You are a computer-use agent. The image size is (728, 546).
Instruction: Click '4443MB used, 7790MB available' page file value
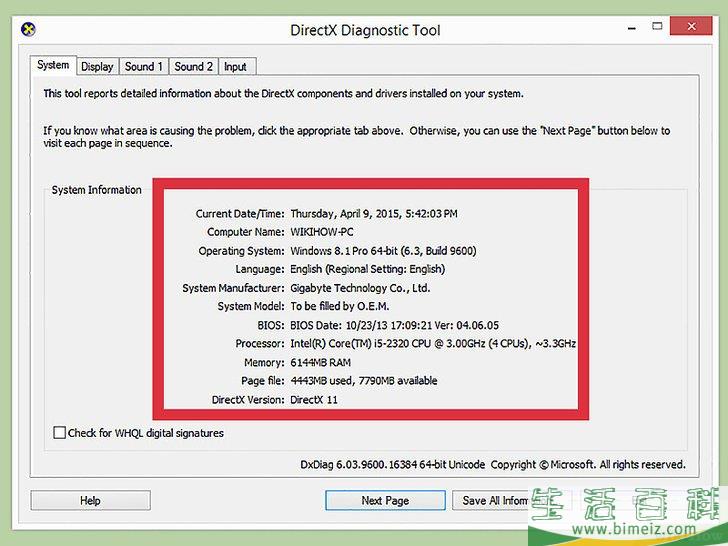point(364,381)
